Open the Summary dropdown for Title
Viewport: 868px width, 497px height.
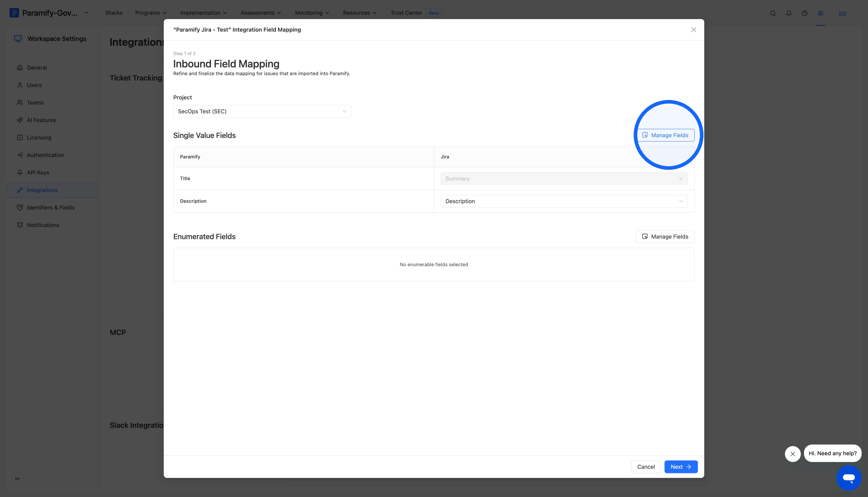(x=564, y=179)
